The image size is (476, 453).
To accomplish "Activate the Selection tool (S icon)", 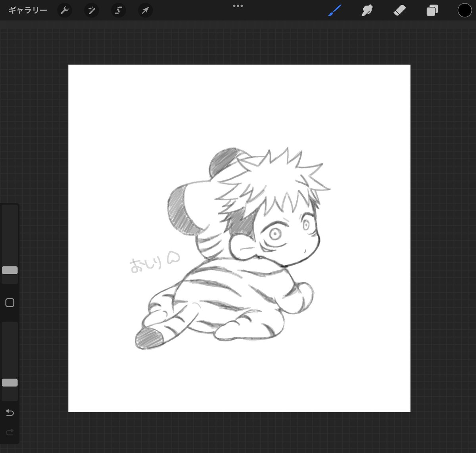I will (x=118, y=10).
